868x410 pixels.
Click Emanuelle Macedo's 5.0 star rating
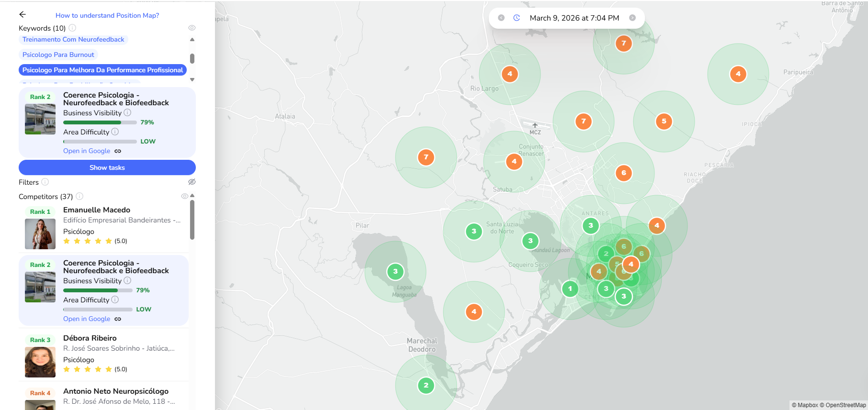point(95,241)
